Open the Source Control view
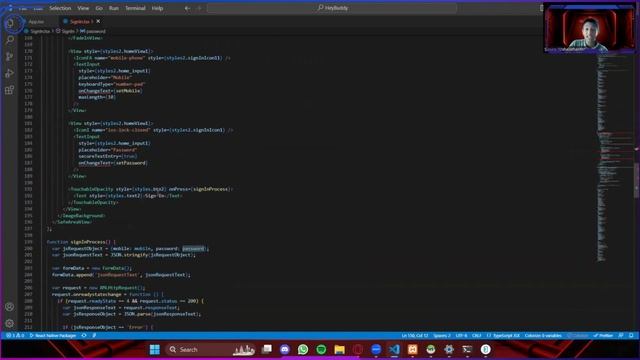 click(10, 56)
